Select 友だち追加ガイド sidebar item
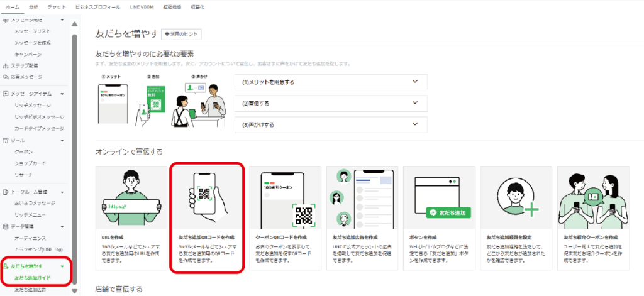 click(x=33, y=278)
